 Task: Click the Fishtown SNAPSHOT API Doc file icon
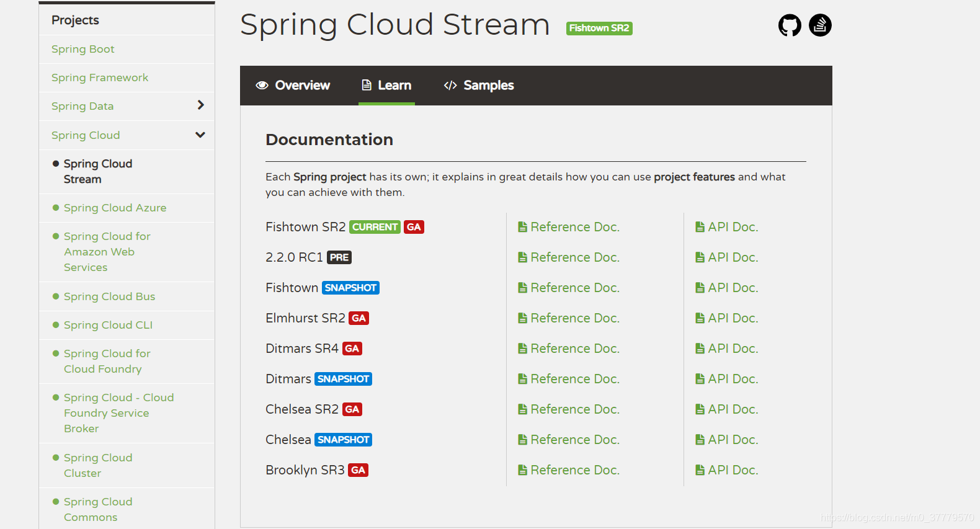pyautogui.click(x=700, y=288)
